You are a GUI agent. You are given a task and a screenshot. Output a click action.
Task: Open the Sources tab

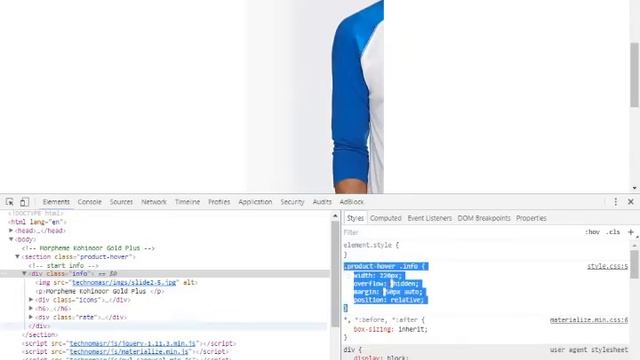click(x=121, y=202)
